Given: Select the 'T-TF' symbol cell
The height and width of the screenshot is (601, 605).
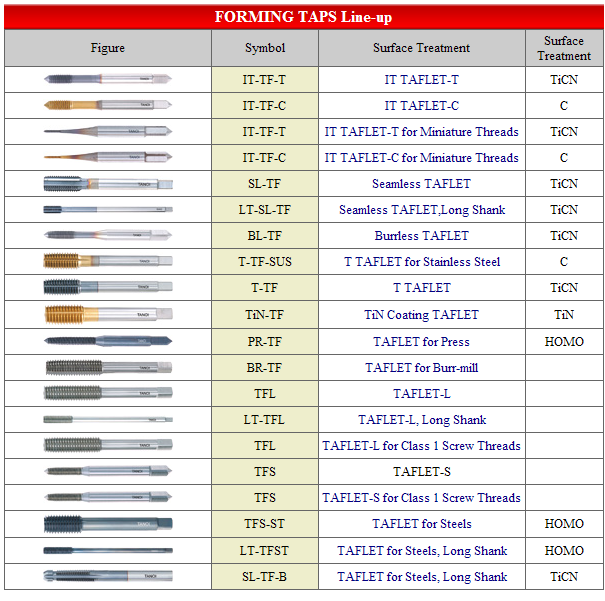Looking at the screenshot, I should pyautogui.click(x=265, y=287).
